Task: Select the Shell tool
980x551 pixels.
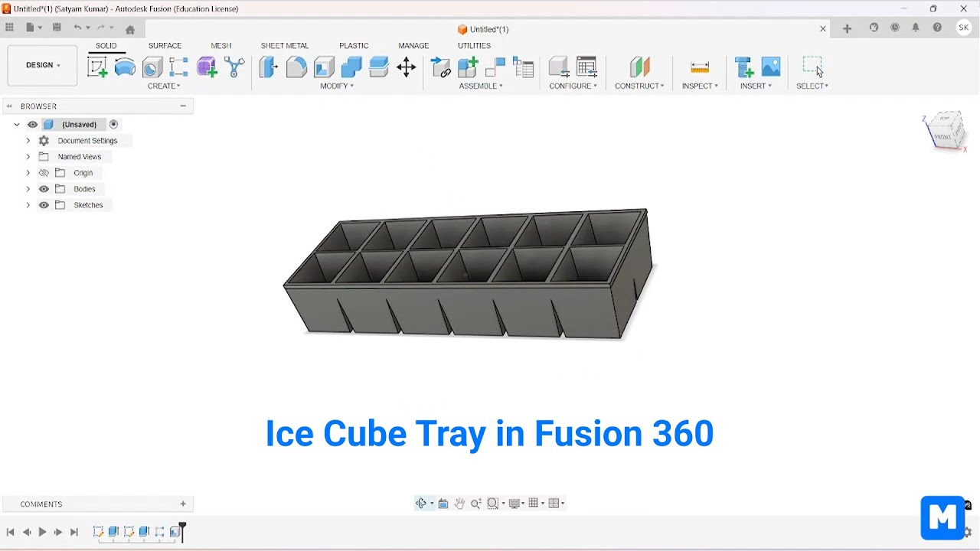Action: (x=323, y=67)
